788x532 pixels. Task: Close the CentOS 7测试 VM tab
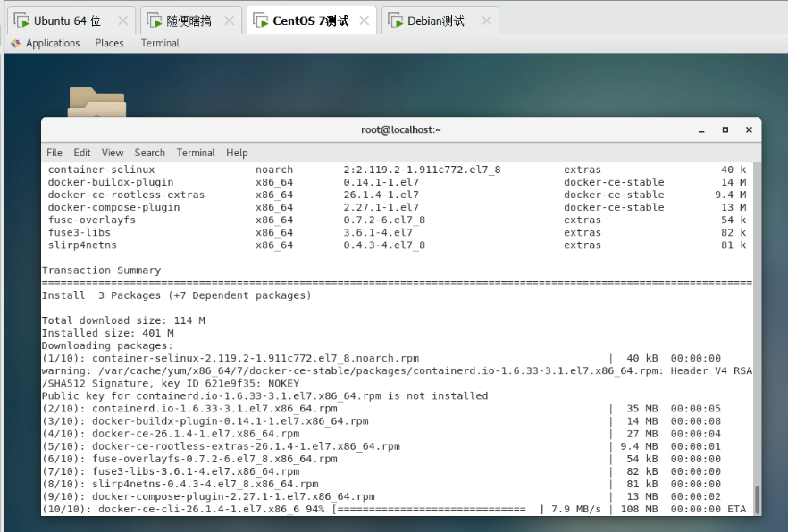[365, 21]
